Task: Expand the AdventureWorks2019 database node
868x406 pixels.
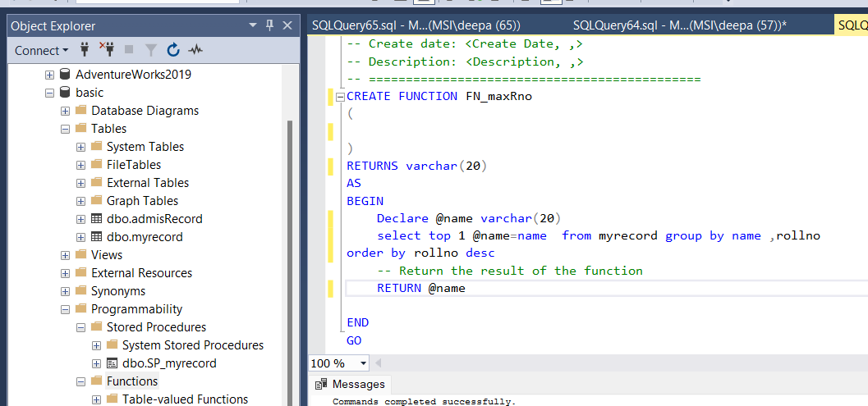Action: click(50, 75)
